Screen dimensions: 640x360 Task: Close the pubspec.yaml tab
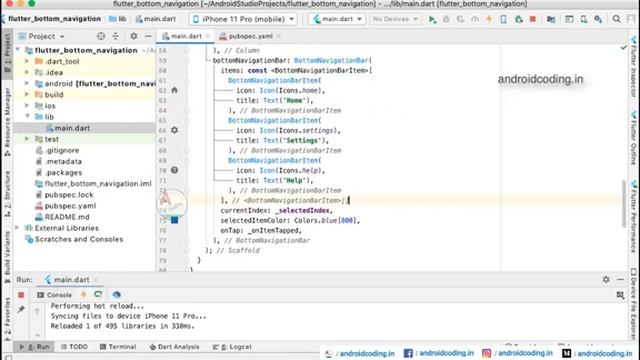coord(279,36)
